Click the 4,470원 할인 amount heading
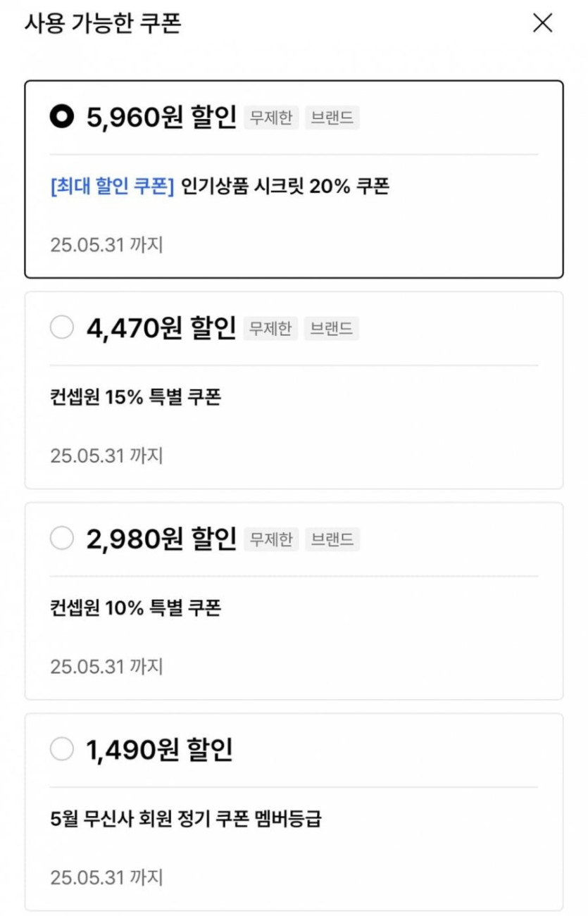This screenshot has width=588, height=916. pos(161,328)
